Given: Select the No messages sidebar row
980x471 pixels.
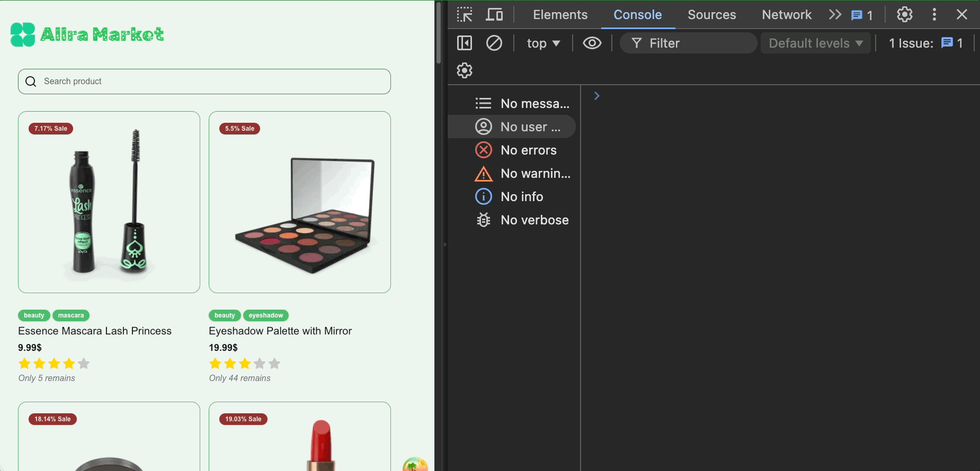Looking at the screenshot, I should click(x=512, y=103).
